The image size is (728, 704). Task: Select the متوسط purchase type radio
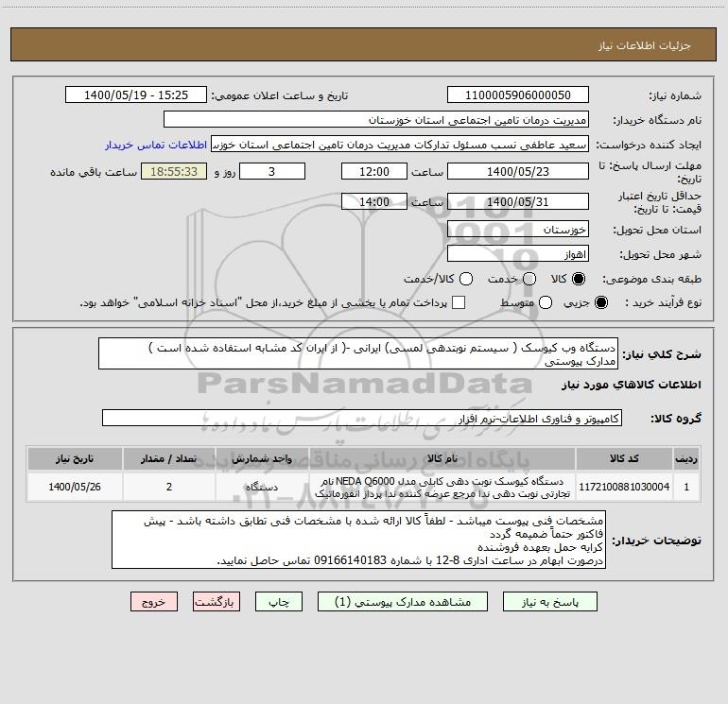pos(546,302)
